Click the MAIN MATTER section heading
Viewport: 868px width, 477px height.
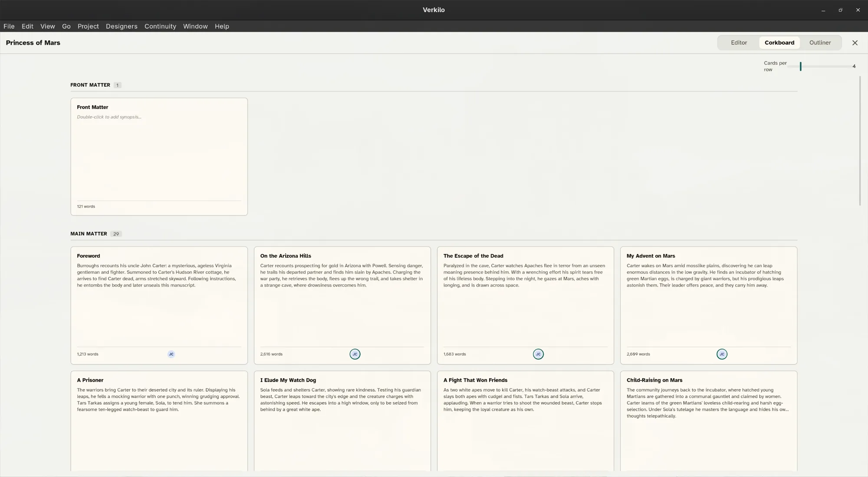pos(89,234)
